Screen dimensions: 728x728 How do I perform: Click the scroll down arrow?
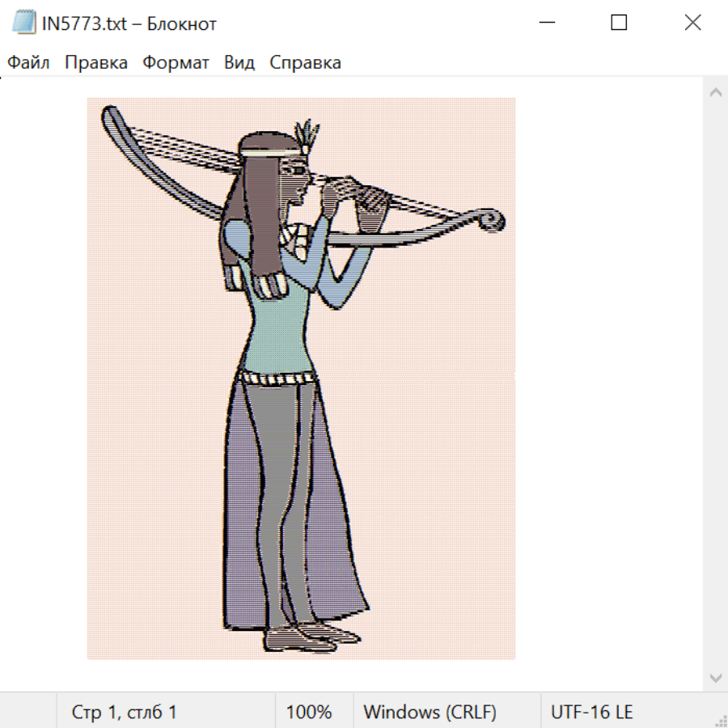(x=715, y=676)
